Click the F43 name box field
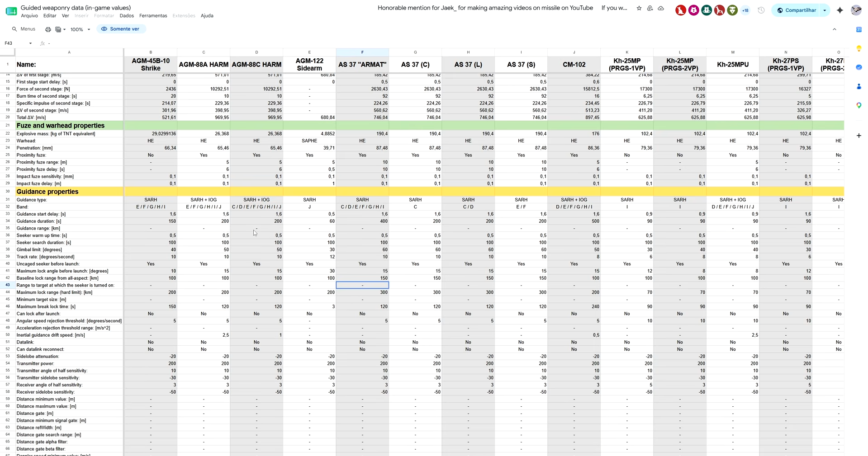The image size is (868, 456). [18, 43]
